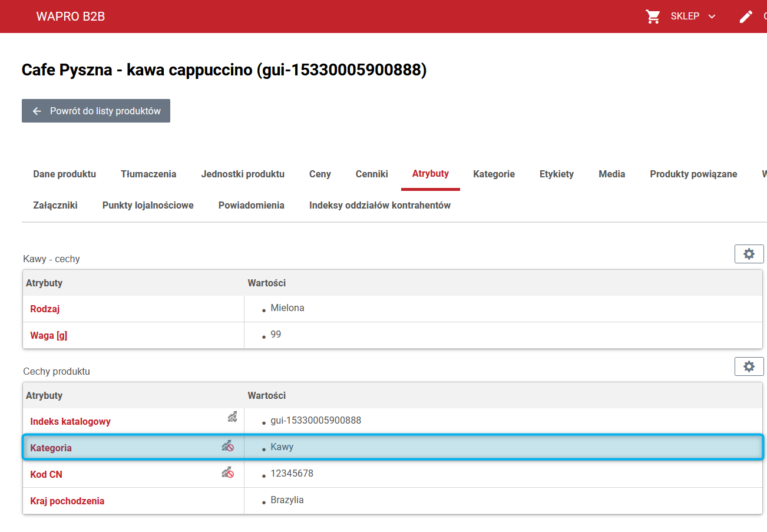The image size is (767, 532).
Task: Open the Kod CN attribute link
Action: coord(46,474)
